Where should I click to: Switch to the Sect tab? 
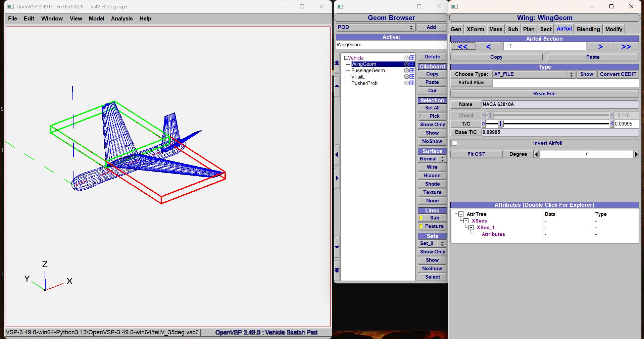click(546, 29)
